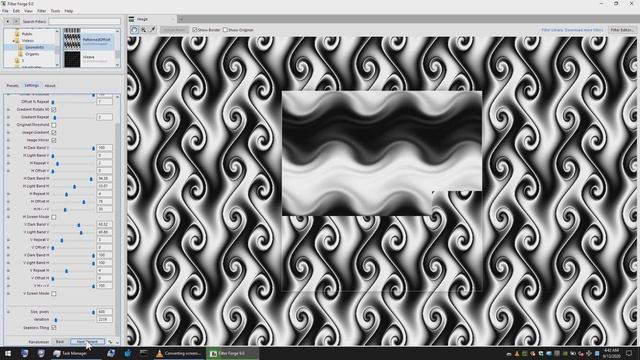Toggle the Gradient Rotate 90 checkbox
The image size is (640, 360).
[x=53, y=109]
